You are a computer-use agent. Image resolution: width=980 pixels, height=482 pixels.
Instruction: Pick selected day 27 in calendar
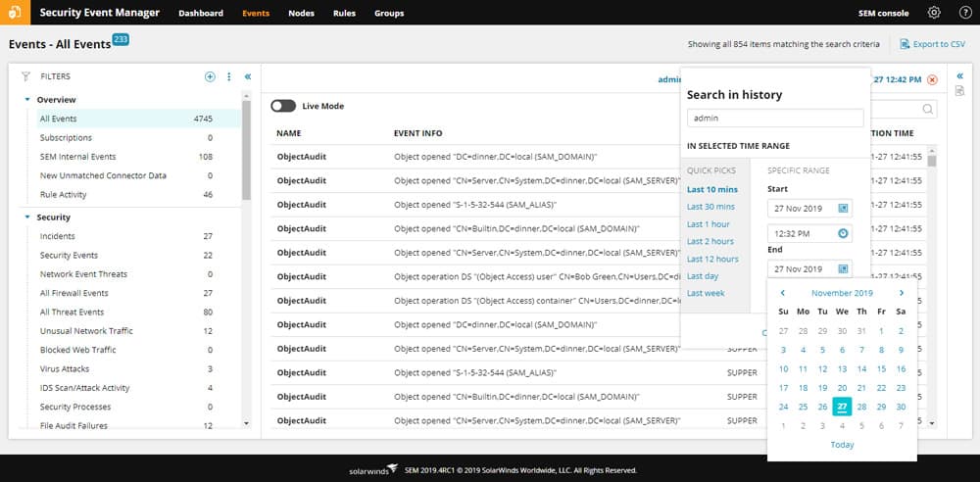(842, 407)
